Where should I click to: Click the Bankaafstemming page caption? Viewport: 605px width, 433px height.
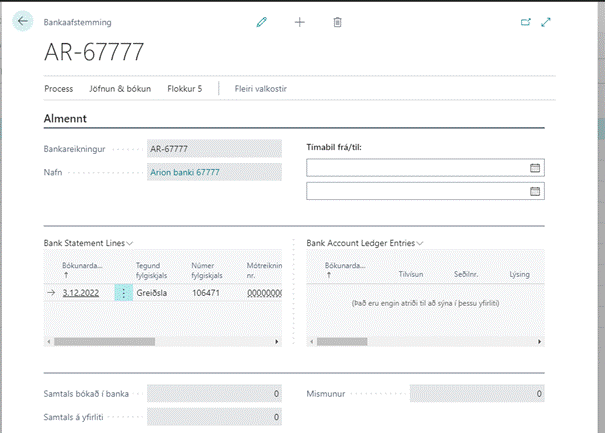(77, 22)
